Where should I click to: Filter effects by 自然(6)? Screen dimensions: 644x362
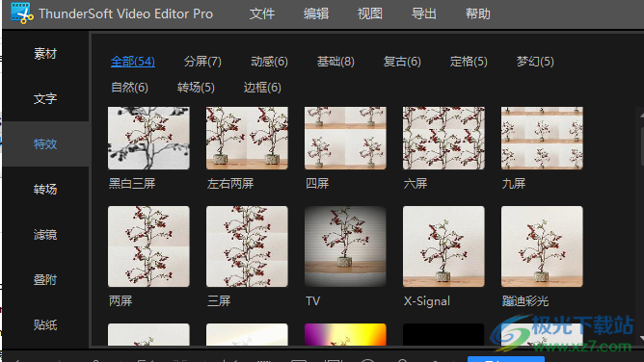(x=129, y=88)
